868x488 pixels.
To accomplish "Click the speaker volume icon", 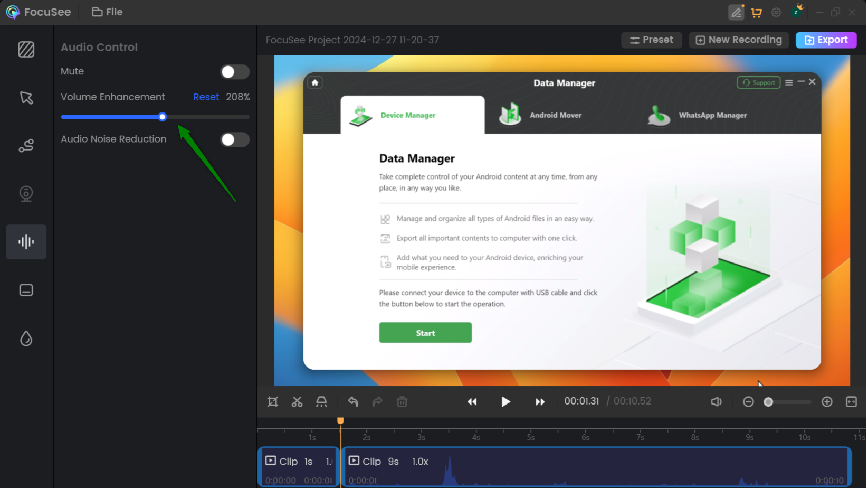I will [716, 402].
